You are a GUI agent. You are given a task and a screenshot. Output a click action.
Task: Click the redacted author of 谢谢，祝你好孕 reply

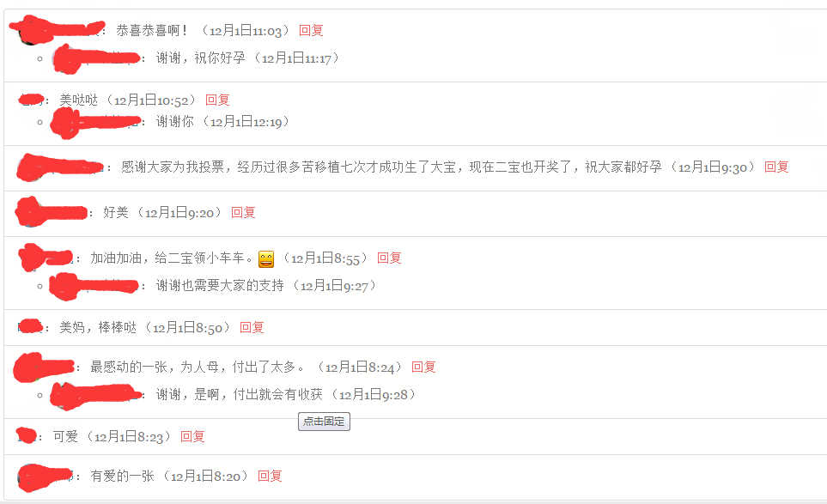[x=96, y=58]
